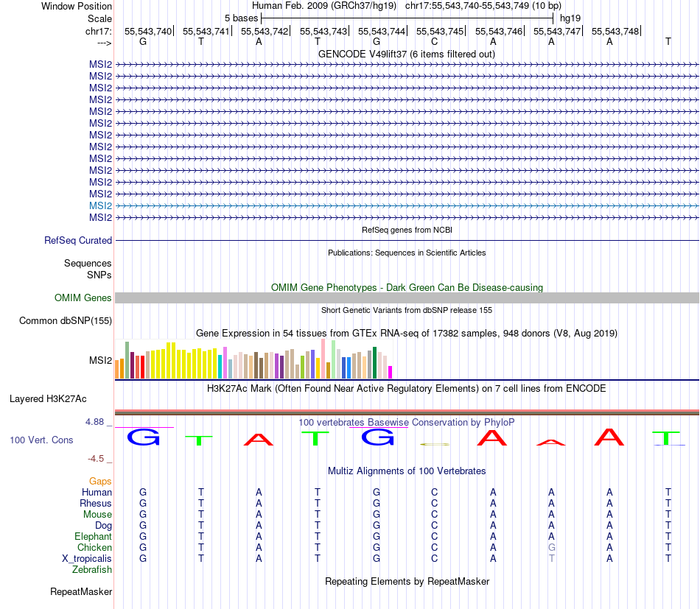Click the 'OMIM Genes' label
700x609 pixels.
pos(83,298)
